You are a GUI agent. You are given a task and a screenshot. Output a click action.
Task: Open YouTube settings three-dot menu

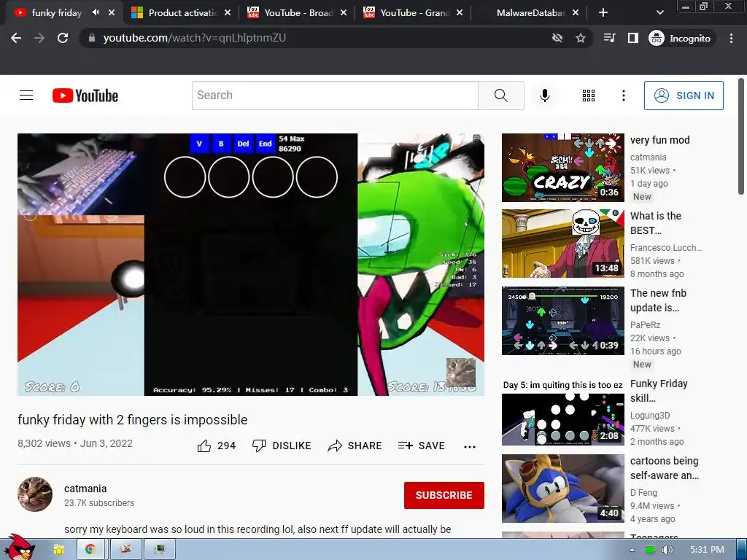[x=623, y=96]
